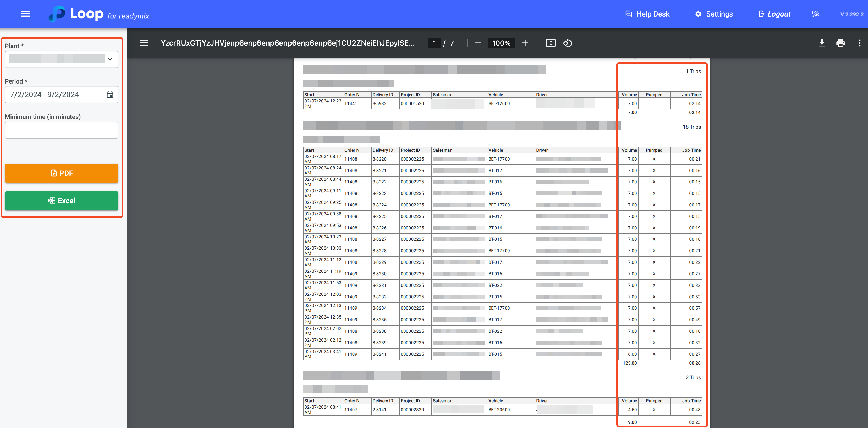Click the Logout link
The image size is (868, 428).
coord(774,14)
